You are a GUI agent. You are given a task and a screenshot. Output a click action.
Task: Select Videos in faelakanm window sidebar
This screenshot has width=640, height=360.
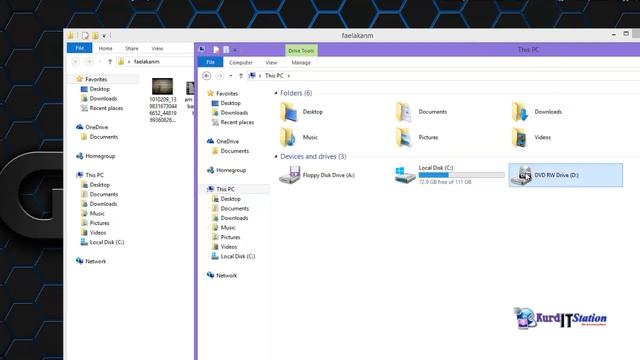pyautogui.click(x=93, y=233)
